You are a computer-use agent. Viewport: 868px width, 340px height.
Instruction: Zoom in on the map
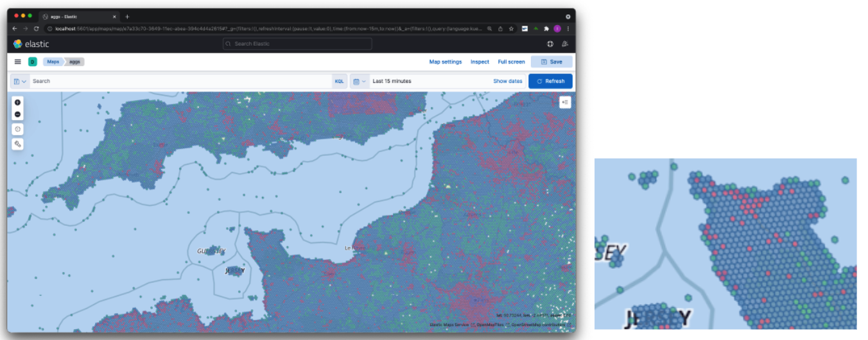(x=17, y=102)
